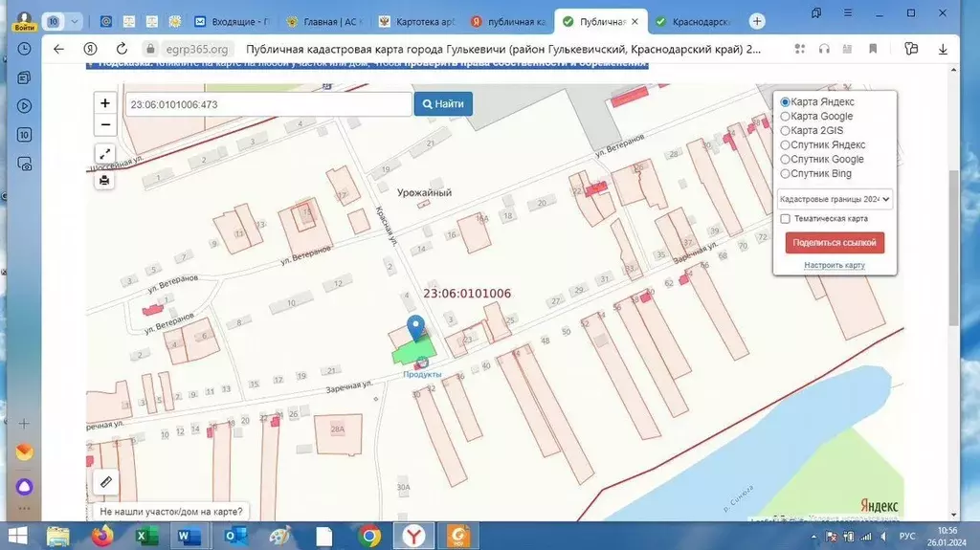Print the map using printer icon
The image size is (980, 550).
[104, 181]
